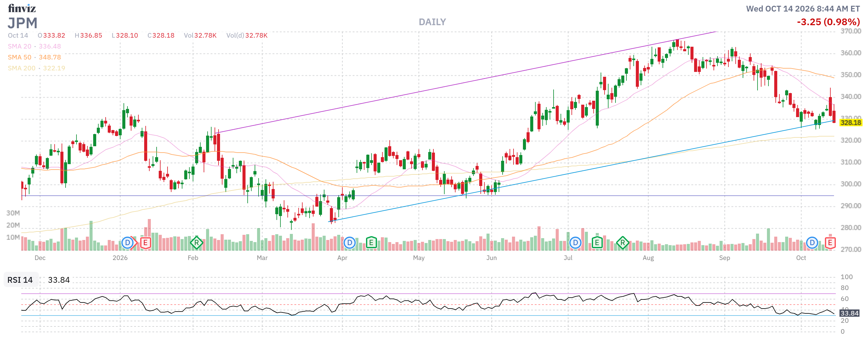The height and width of the screenshot is (341, 868).
Task: Click the July earnings E marker
Action: coord(597,243)
